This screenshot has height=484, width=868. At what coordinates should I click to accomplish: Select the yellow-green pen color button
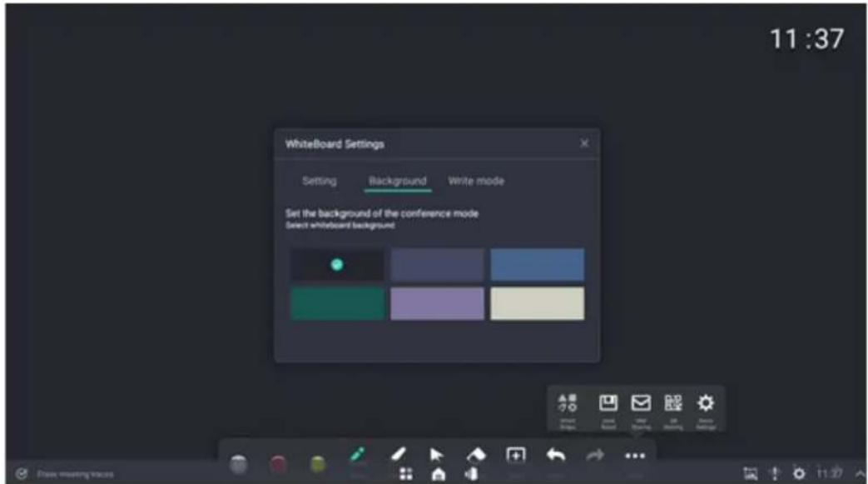pos(318,464)
